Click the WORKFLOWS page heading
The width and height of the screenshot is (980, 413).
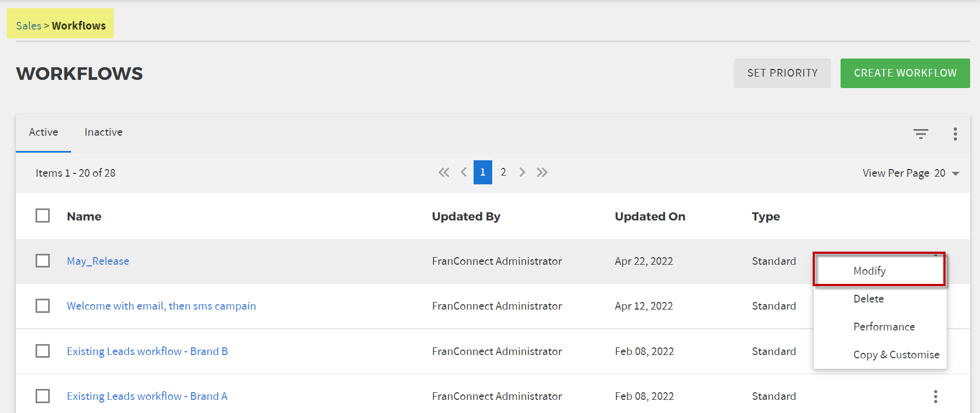79,73
